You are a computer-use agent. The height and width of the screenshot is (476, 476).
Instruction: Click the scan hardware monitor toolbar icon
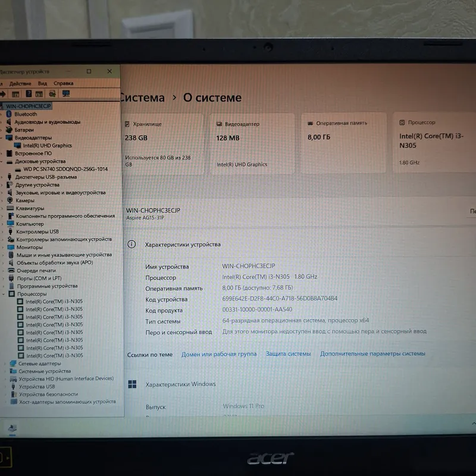coord(66,93)
